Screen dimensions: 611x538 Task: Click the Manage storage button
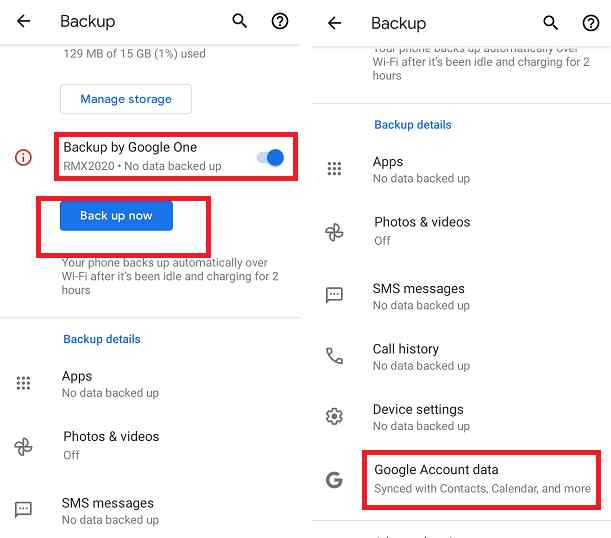126,99
